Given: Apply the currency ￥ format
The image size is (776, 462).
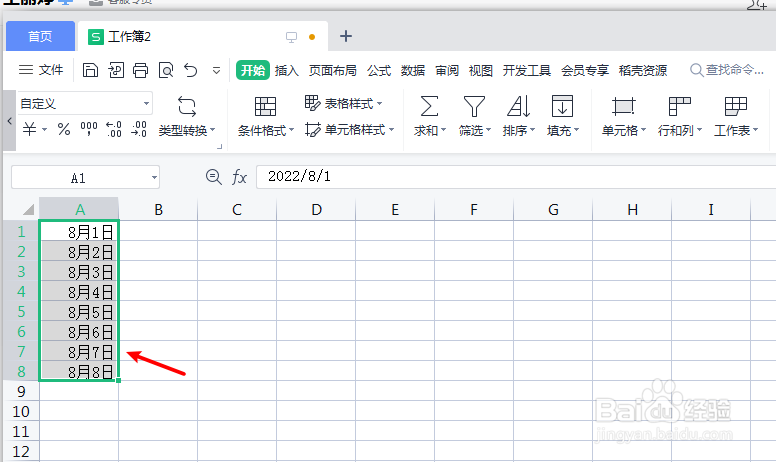Looking at the screenshot, I should [29, 130].
